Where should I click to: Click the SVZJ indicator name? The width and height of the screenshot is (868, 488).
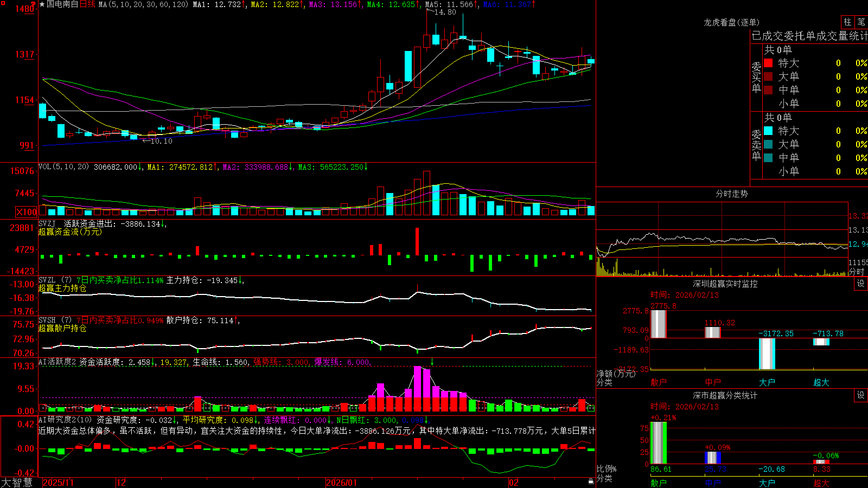click(x=47, y=223)
